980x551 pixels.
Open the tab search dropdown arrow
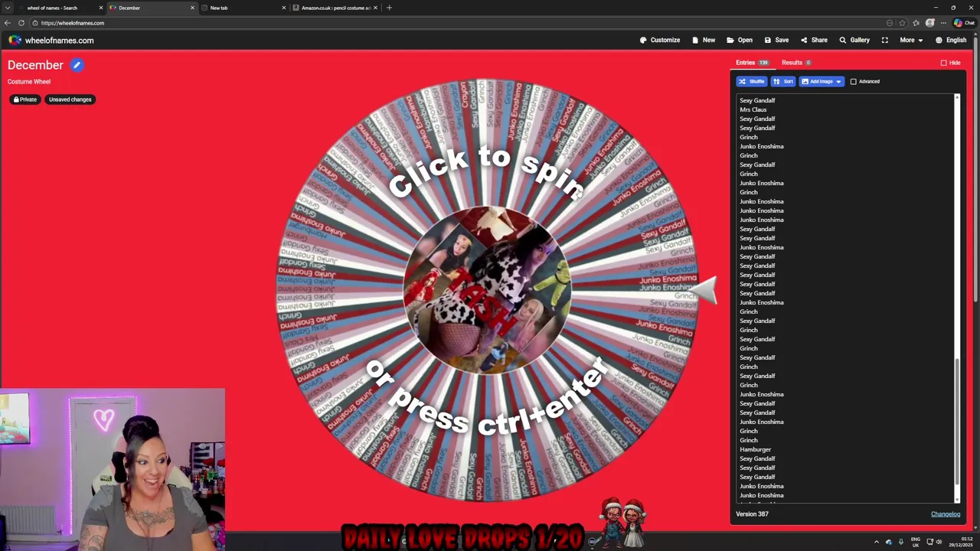pos(8,8)
